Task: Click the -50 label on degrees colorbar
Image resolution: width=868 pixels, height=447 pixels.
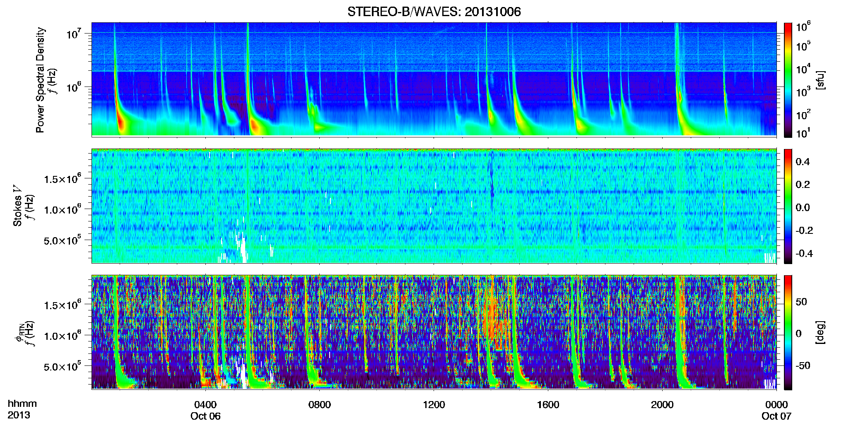Action: [x=803, y=365]
